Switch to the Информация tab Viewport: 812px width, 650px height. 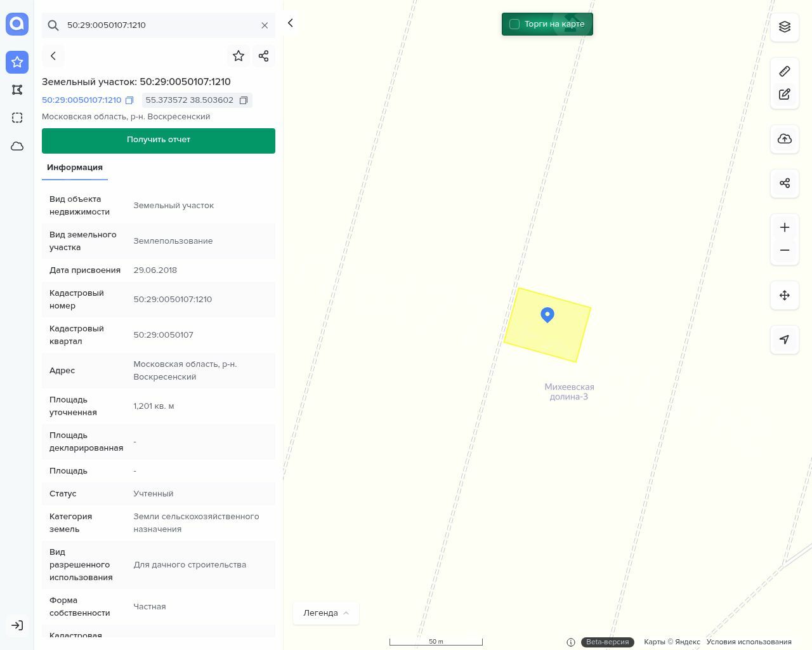(75, 168)
